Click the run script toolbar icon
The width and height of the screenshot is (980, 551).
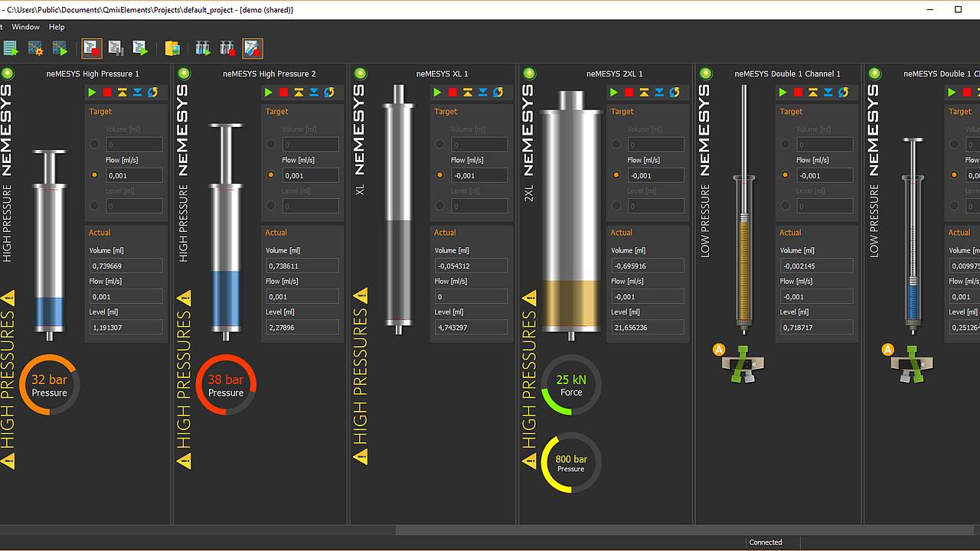click(141, 48)
